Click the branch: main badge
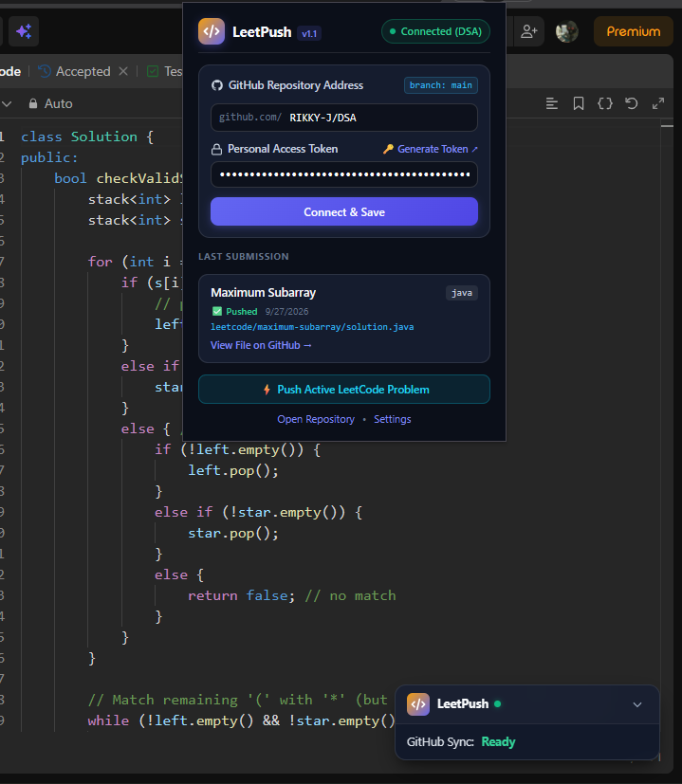The height and width of the screenshot is (784, 682). coord(441,85)
